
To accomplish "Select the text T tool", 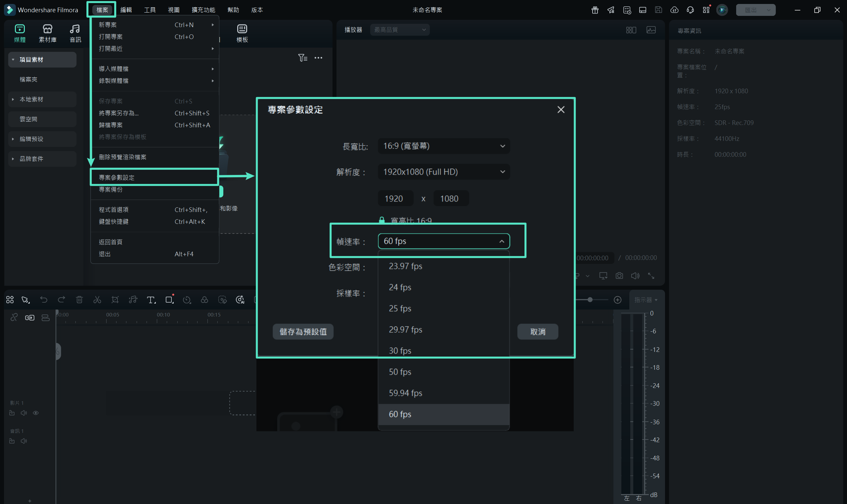I will [151, 300].
